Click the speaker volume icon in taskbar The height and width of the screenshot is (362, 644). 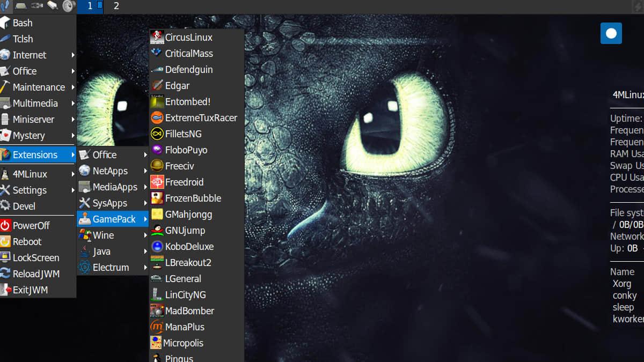68,6
